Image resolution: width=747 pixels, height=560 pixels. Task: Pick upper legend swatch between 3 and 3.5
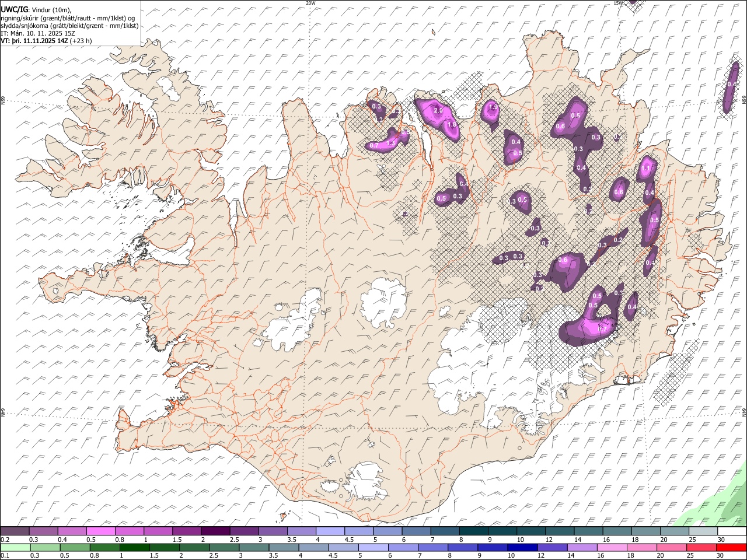coord(273,531)
